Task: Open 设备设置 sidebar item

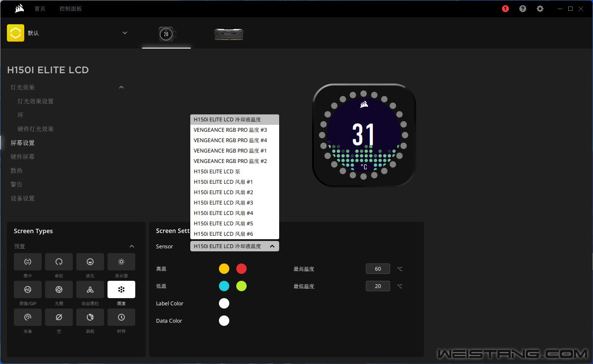Action: click(23, 198)
